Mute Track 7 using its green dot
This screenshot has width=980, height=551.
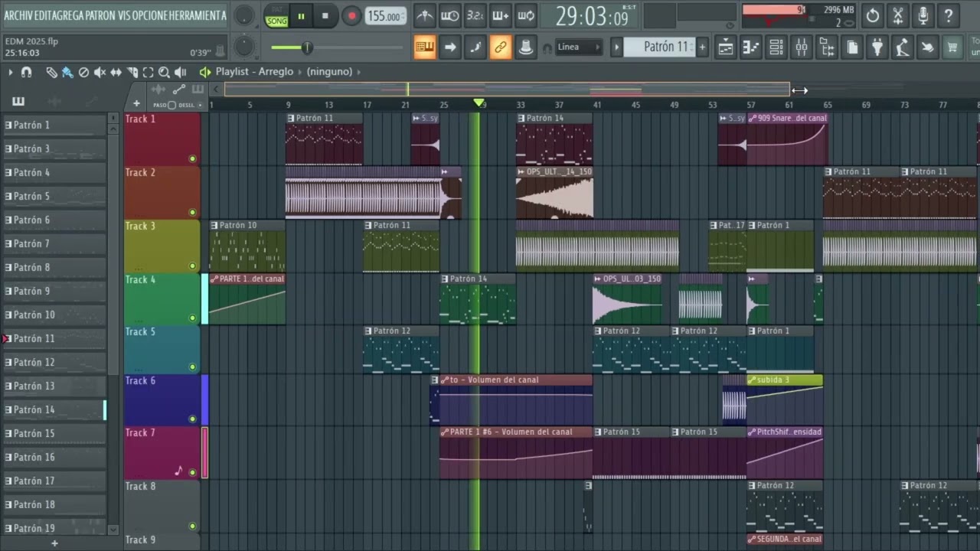click(x=192, y=472)
